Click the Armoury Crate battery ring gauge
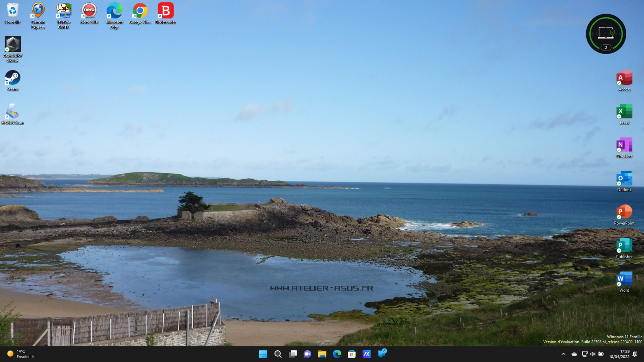Viewport: 644px width, 362px height. 606,34
